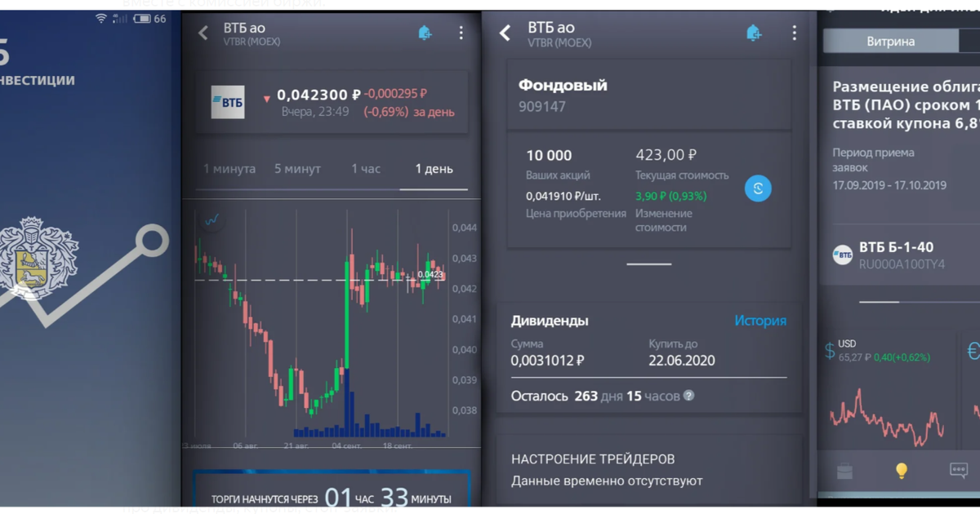Click the VTBR (MOEX) ticker on the chart screen

point(252,42)
